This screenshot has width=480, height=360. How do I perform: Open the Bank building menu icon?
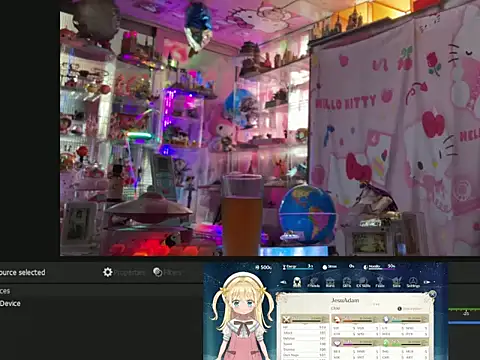click(x=330, y=283)
